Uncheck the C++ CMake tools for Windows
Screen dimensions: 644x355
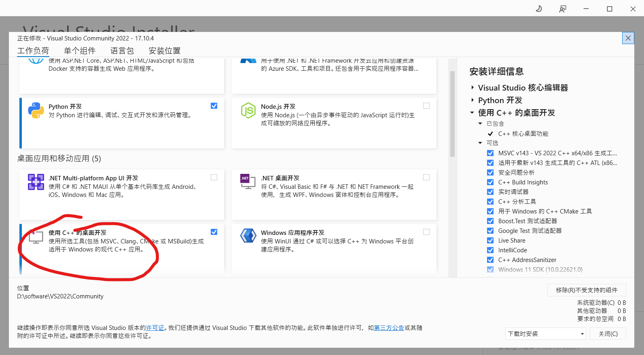[x=490, y=211]
